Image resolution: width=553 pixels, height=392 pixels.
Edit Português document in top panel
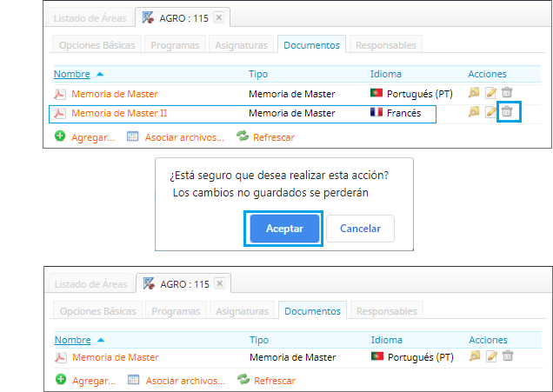click(x=490, y=93)
